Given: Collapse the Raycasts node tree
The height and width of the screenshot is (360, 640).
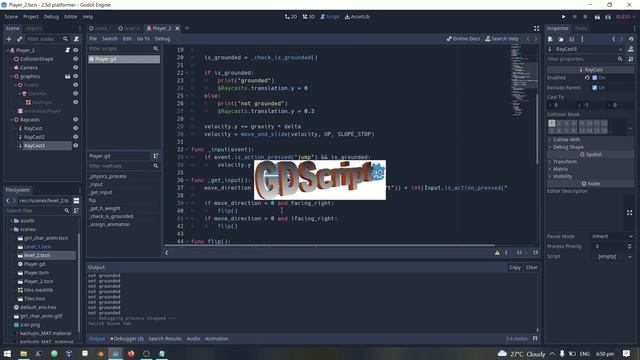Looking at the screenshot, I should pyautogui.click(x=11, y=120).
